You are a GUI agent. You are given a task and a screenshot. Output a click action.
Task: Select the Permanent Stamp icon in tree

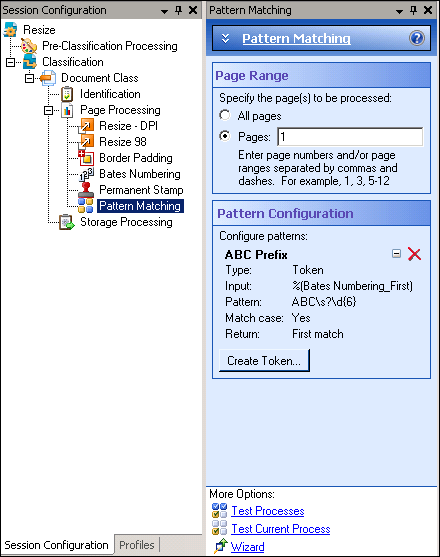(x=86, y=190)
